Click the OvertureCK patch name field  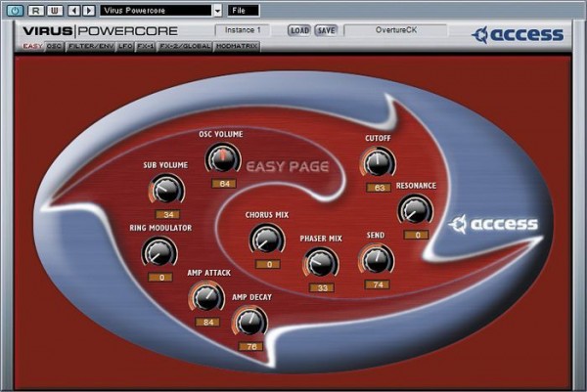[395, 30]
